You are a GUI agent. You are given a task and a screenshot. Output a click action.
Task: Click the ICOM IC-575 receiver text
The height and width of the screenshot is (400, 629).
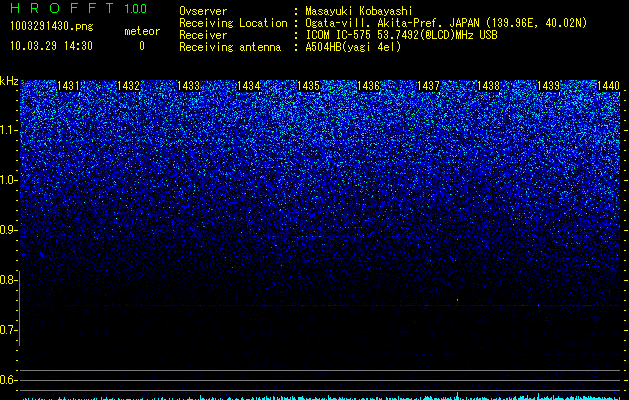pyautogui.click(x=401, y=35)
